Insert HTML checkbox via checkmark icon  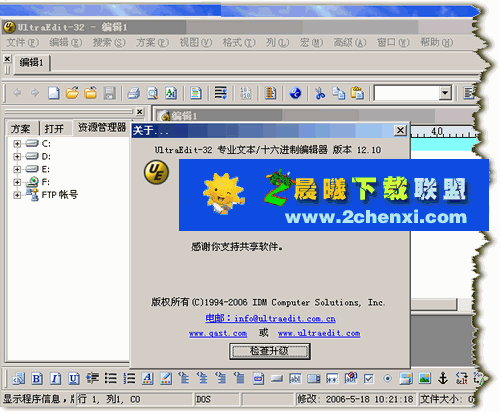[x=369, y=378]
